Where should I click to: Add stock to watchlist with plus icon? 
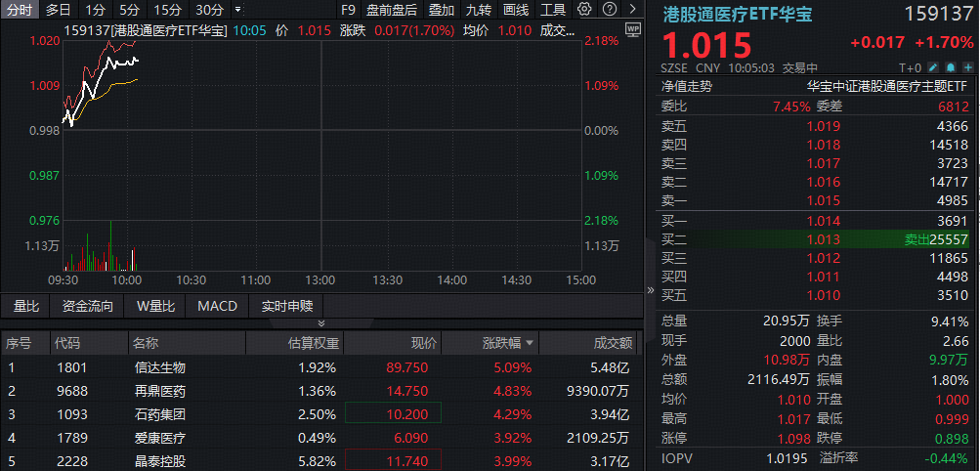(x=967, y=67)
